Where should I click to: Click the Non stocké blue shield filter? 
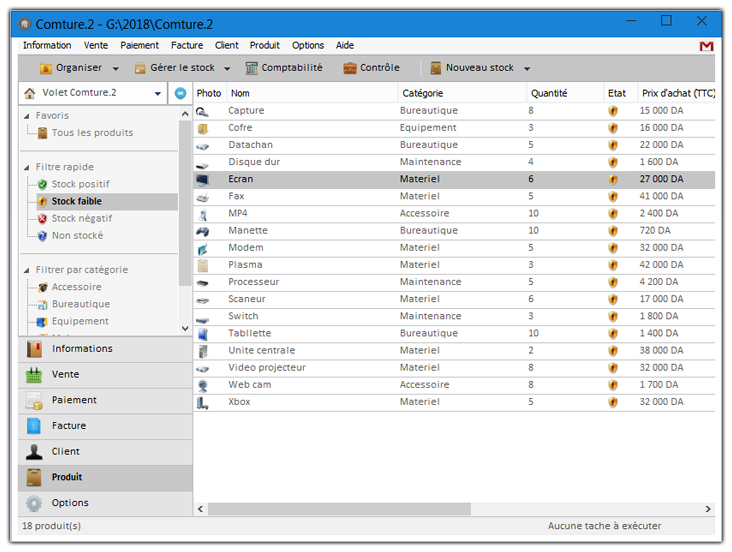42,236
